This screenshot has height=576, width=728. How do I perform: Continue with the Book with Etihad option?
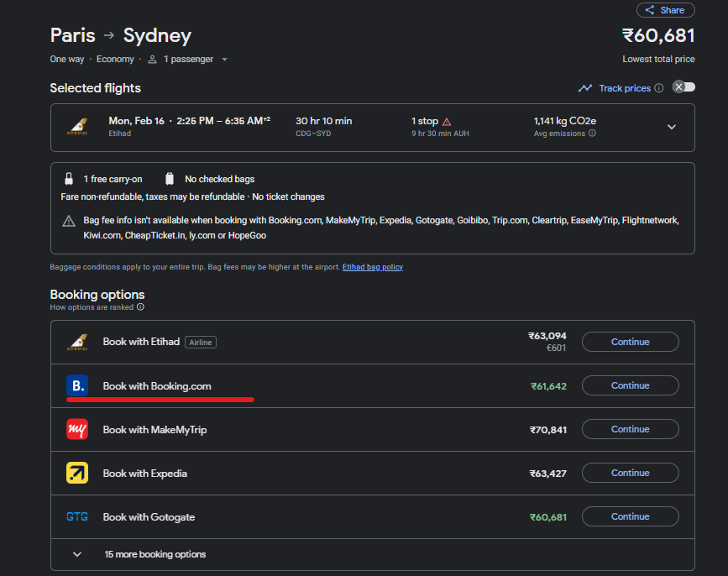click(630, 342)
